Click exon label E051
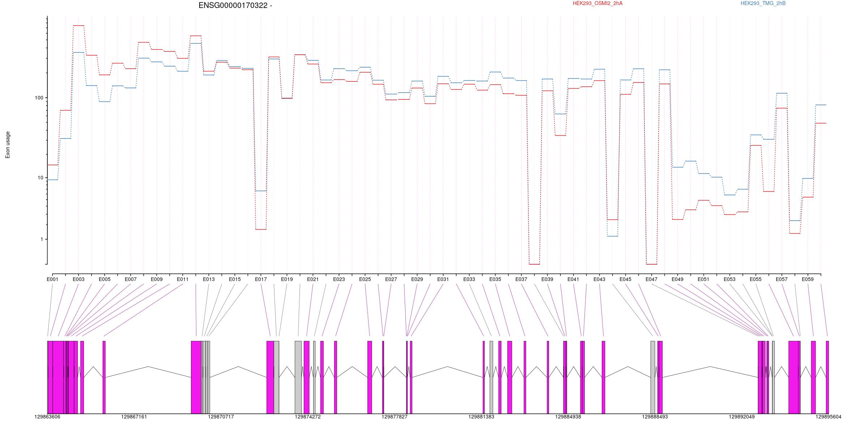 pyautogui.click(x=703, y=279)
